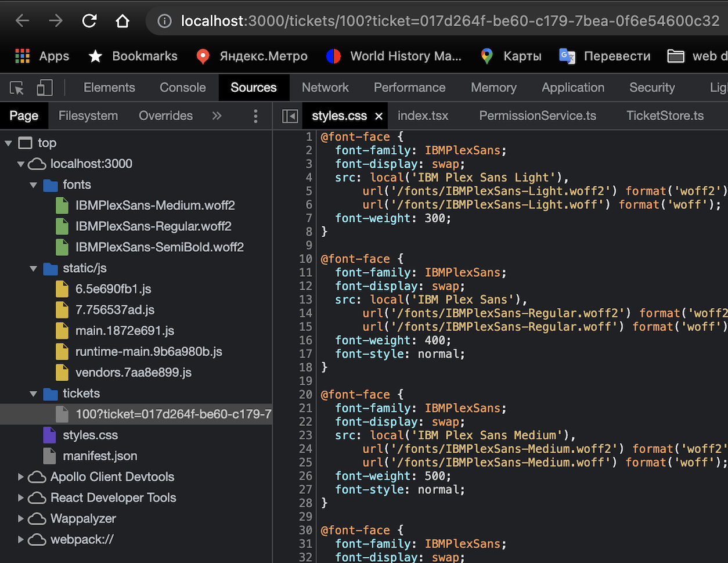Collapse the fonts folder in tree
This screenshot has height=563, width=728.
tap(34, 185)
